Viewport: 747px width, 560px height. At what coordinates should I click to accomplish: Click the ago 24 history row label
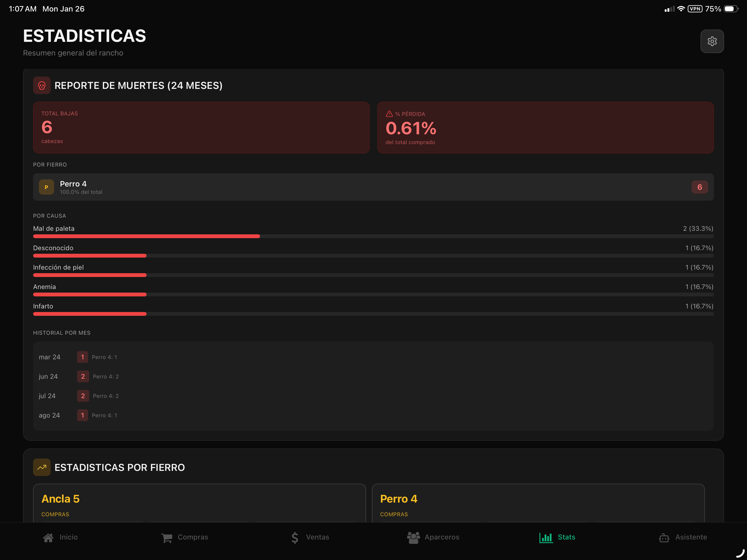(49, 415)
